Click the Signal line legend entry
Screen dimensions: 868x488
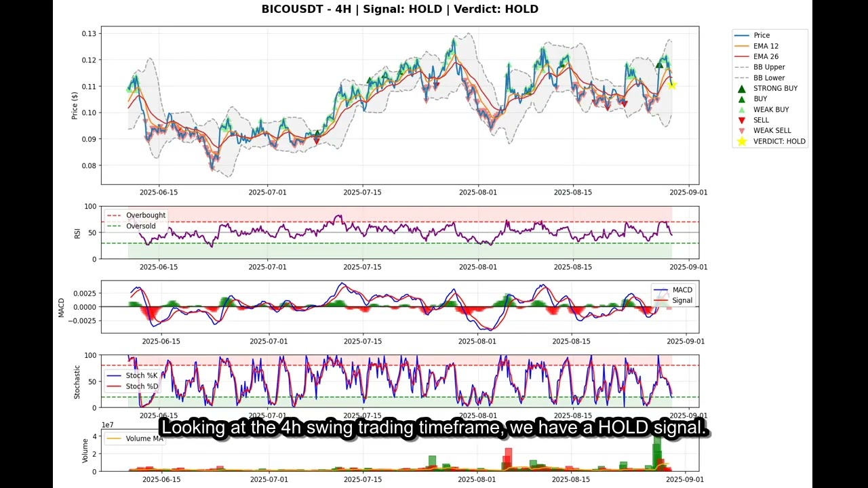(x=673, y=300)
